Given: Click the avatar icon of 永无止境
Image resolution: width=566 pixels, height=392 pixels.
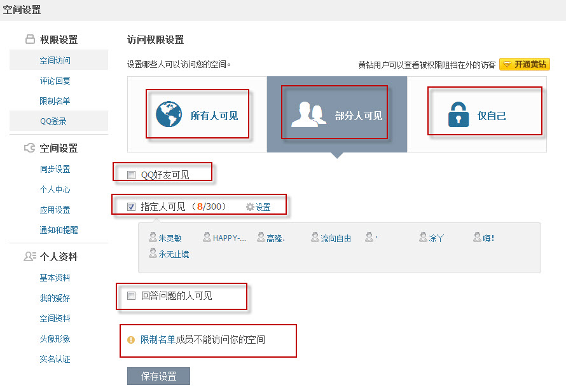Looking at the screenshot, I should (x=153, y=253).
